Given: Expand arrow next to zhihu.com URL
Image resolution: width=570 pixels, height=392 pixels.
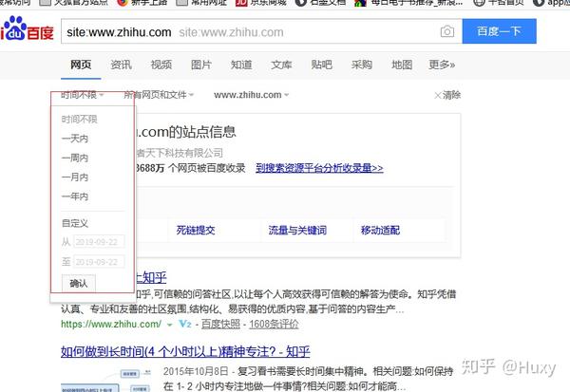Looking at the screenshot, I should [169, 325].
